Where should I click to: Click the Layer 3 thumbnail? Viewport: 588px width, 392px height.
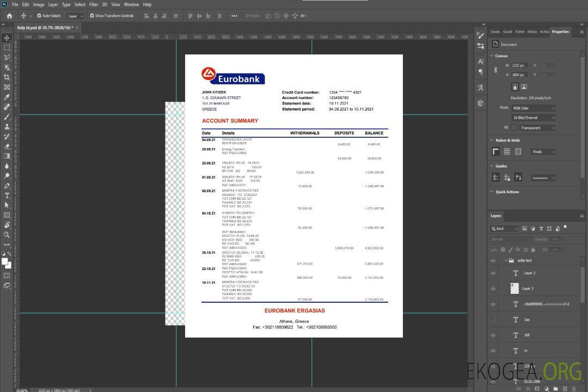pyautogui.click(x=515, y=289)
